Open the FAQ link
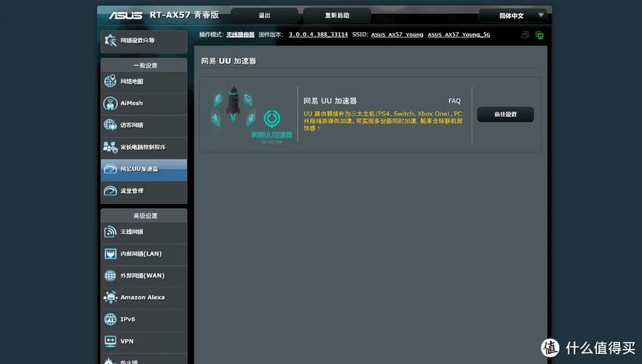This screenshot has height=364, width=642. [454, 100]
